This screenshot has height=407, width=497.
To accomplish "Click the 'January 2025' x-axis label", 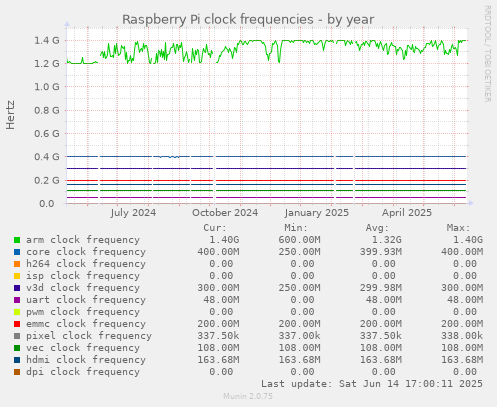I will [x=317, y=213].
